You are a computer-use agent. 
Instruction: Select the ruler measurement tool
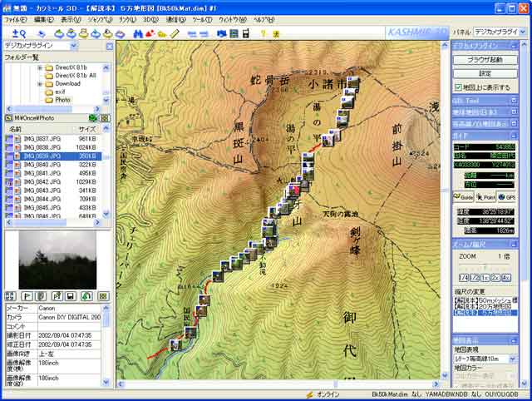point(175,34)
